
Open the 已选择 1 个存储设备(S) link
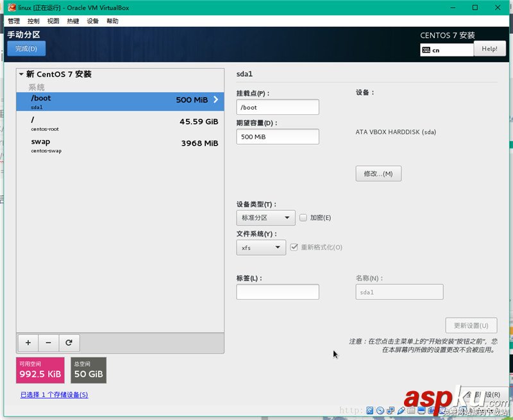click(55, 395)
